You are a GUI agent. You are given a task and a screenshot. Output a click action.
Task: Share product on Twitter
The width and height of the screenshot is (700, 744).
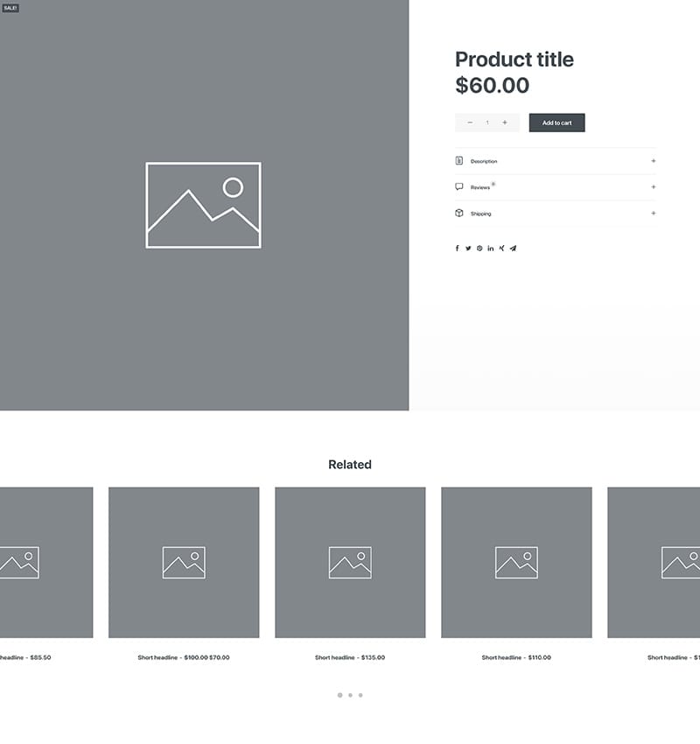point(468,249)
